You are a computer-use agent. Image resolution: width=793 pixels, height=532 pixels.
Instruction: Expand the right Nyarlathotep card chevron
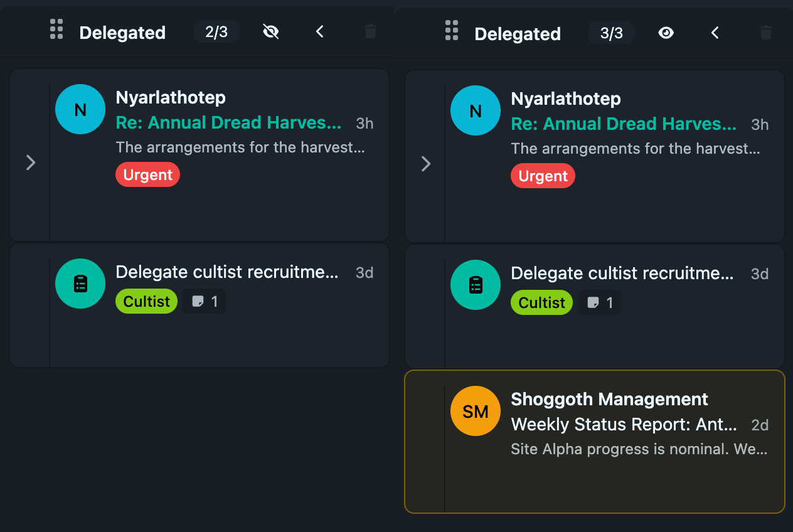pyautogui.click(x=425, y=164)
